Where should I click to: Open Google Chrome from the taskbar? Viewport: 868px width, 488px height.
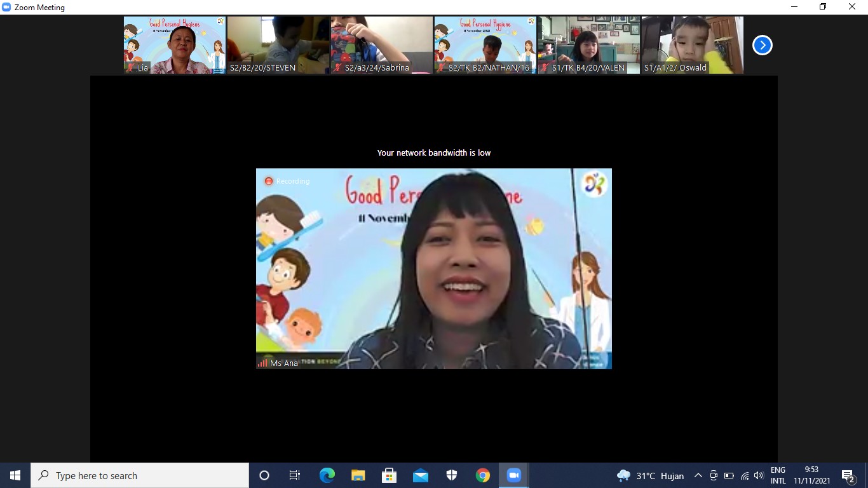click(483, 475)
